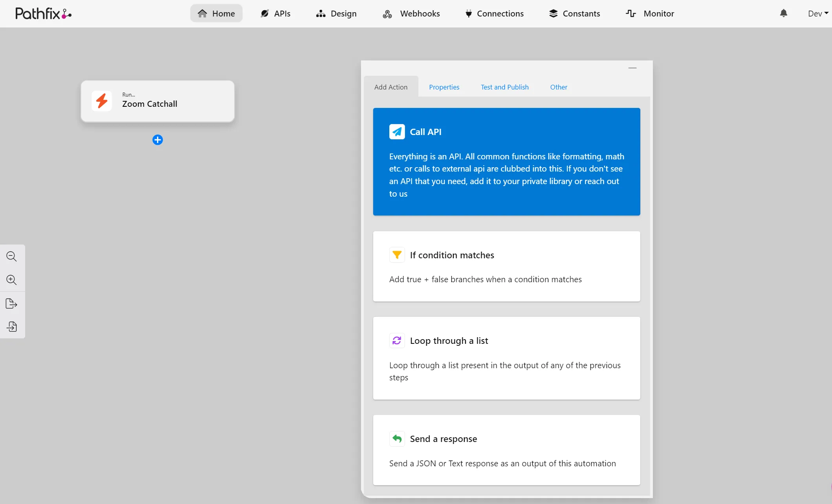
Task: Open the Home nav item
Action: 216,13
